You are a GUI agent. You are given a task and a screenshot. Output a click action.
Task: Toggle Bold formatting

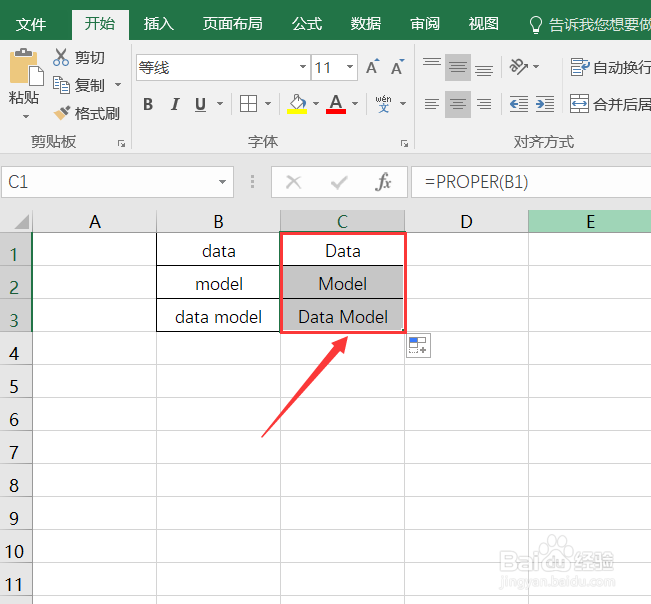[x=148, y=104]
